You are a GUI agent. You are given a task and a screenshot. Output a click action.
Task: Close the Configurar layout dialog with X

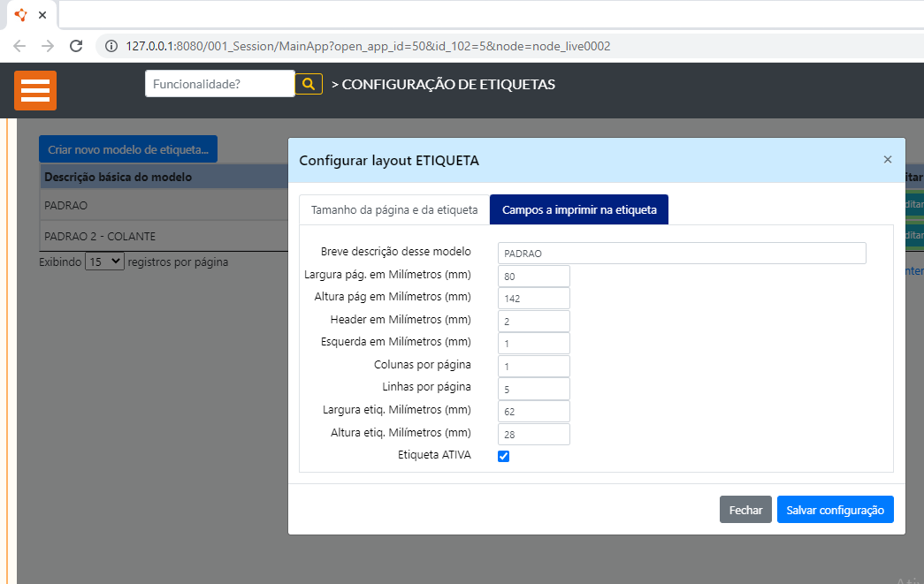pyautogui.click(x=887, y=160)
